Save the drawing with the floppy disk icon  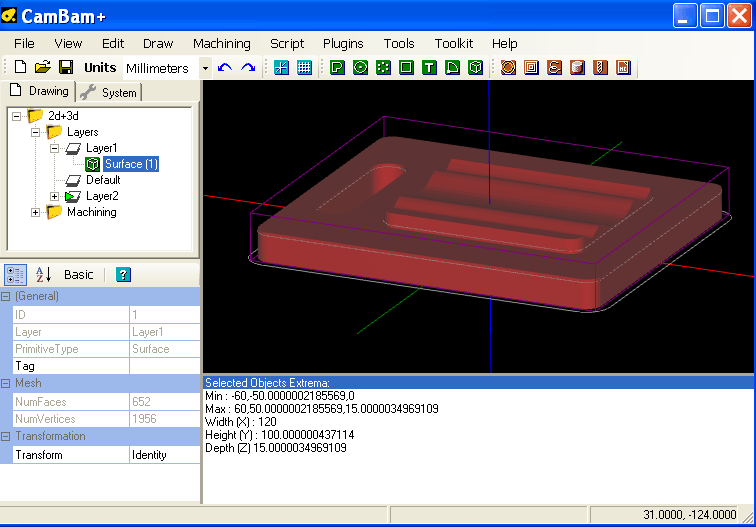tap(65, 67)
